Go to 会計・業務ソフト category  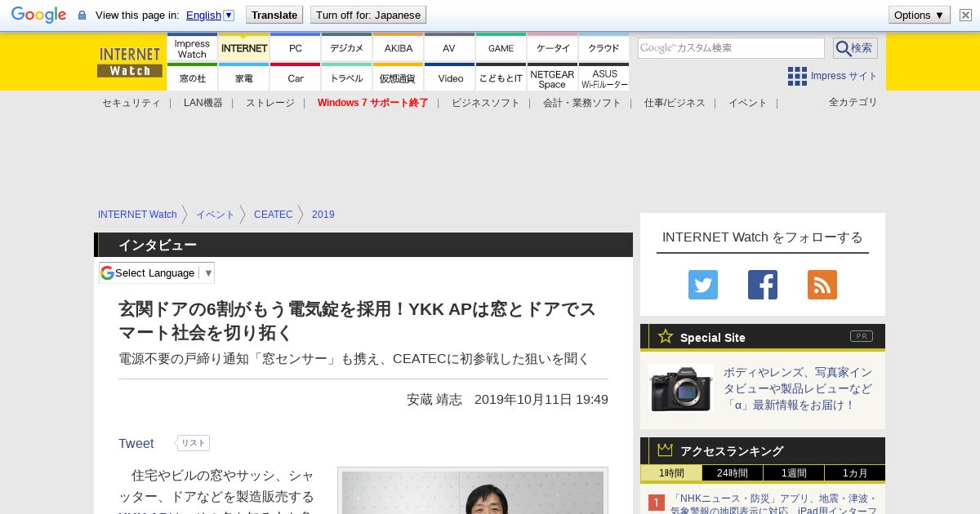[581, 103]
